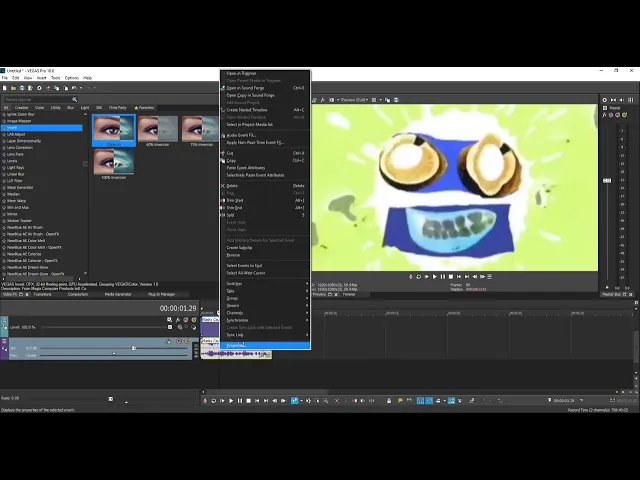Click the New project icon in main toolbar
The height and width of the screenshot is (480, 640).
pos(4,88)
